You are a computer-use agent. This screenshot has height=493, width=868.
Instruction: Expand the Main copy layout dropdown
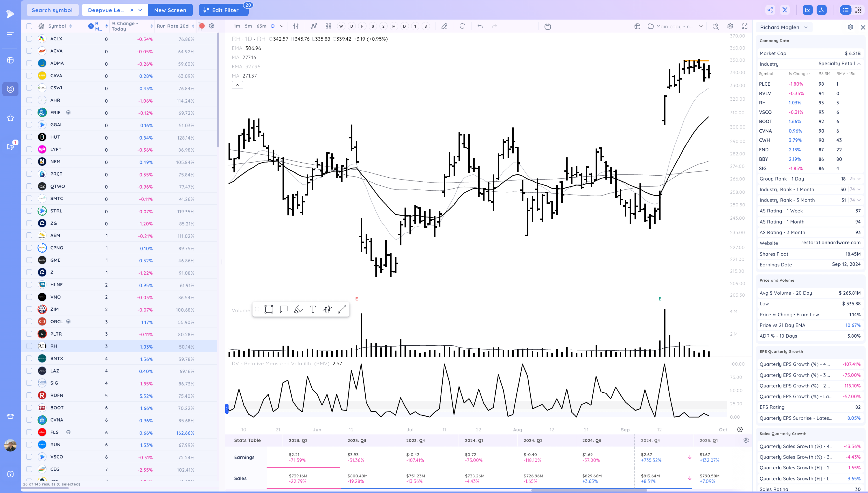[x=701, y=26]
